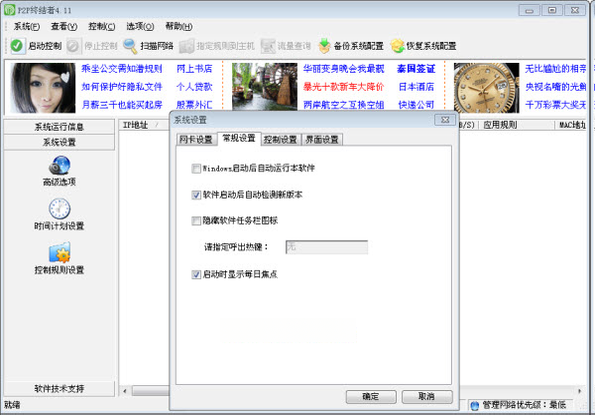Click the 日本酒店 link

pyautogui.click(x=416, y=87)
